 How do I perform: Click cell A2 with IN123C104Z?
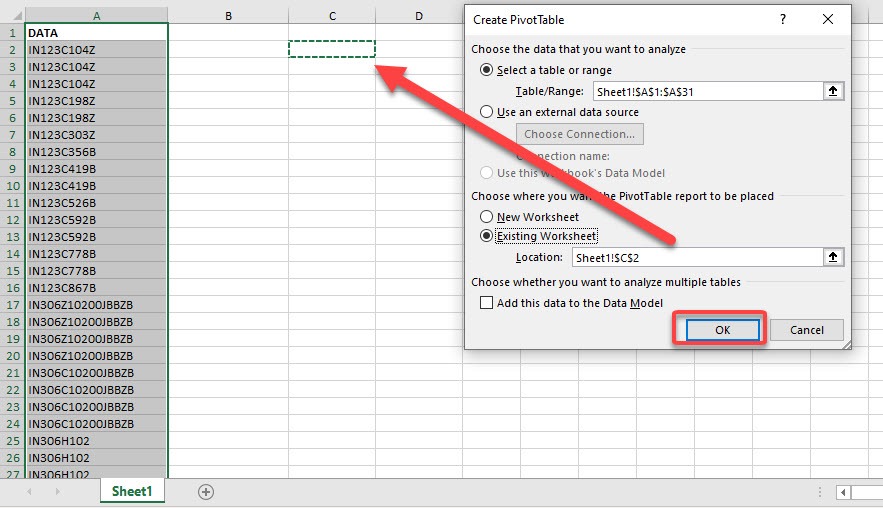(x=97, y=50)
